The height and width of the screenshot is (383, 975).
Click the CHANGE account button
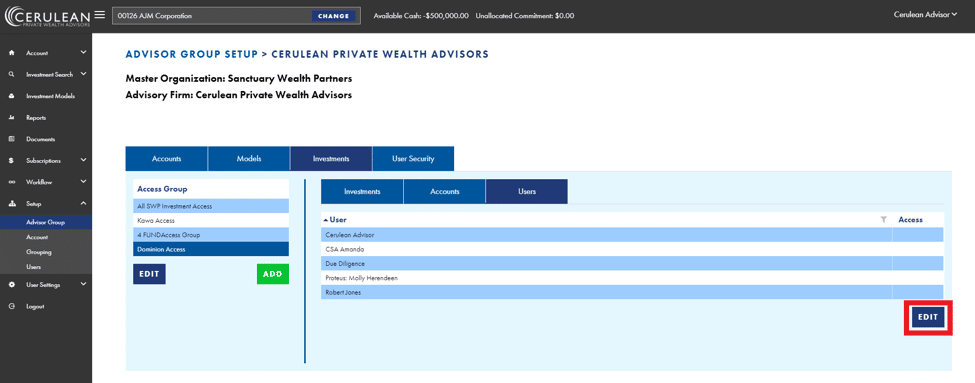pos(333,16)
